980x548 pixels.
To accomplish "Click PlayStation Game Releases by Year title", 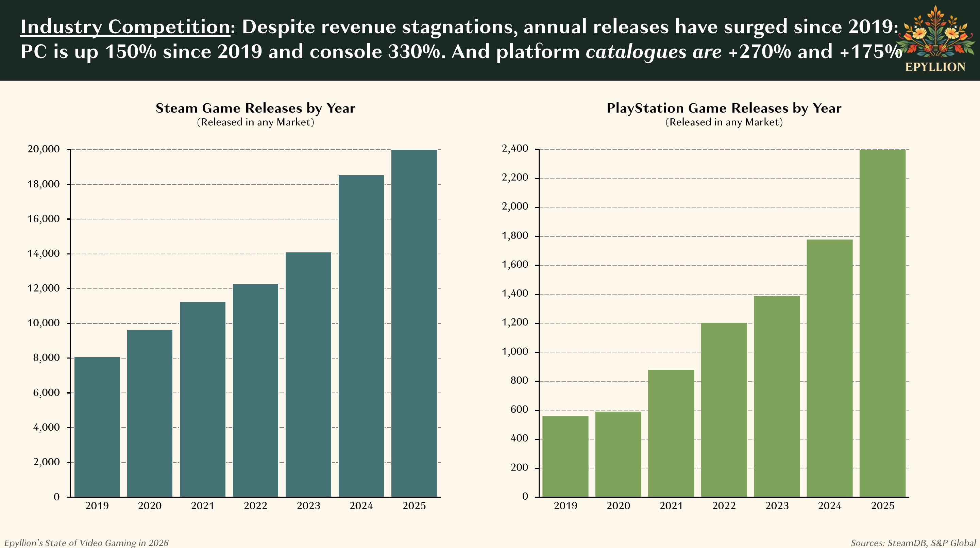I will [724, 108].
